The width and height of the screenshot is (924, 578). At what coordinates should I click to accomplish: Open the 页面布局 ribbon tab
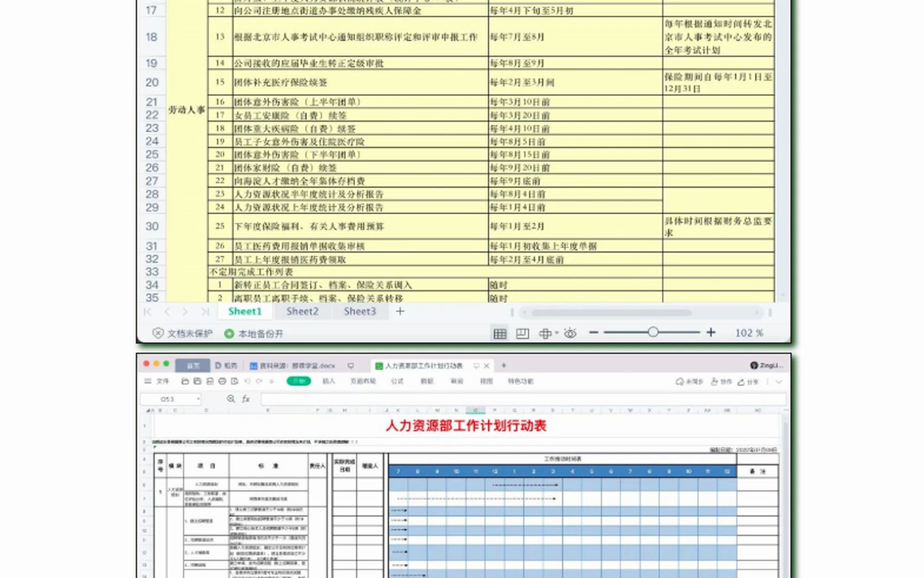tap(363, 382)
